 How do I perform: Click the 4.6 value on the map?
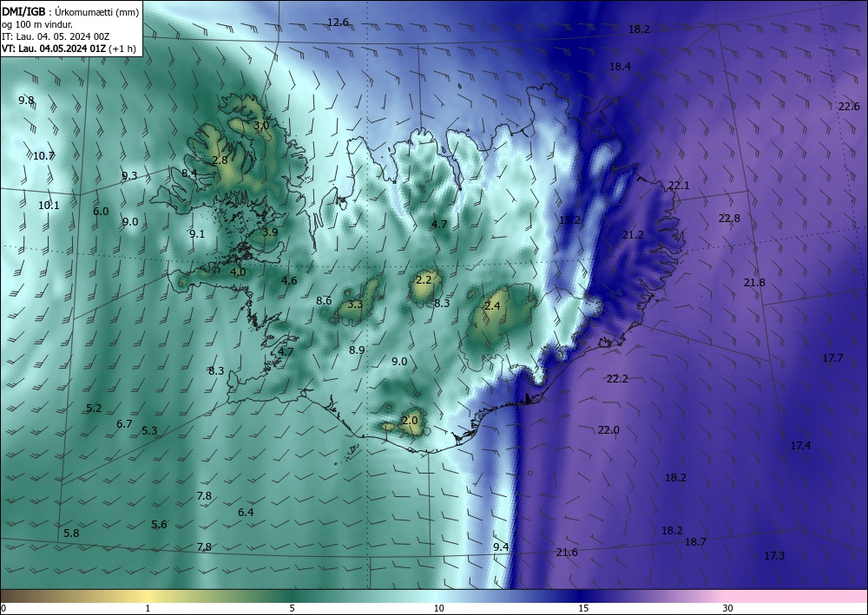point(289,281)
